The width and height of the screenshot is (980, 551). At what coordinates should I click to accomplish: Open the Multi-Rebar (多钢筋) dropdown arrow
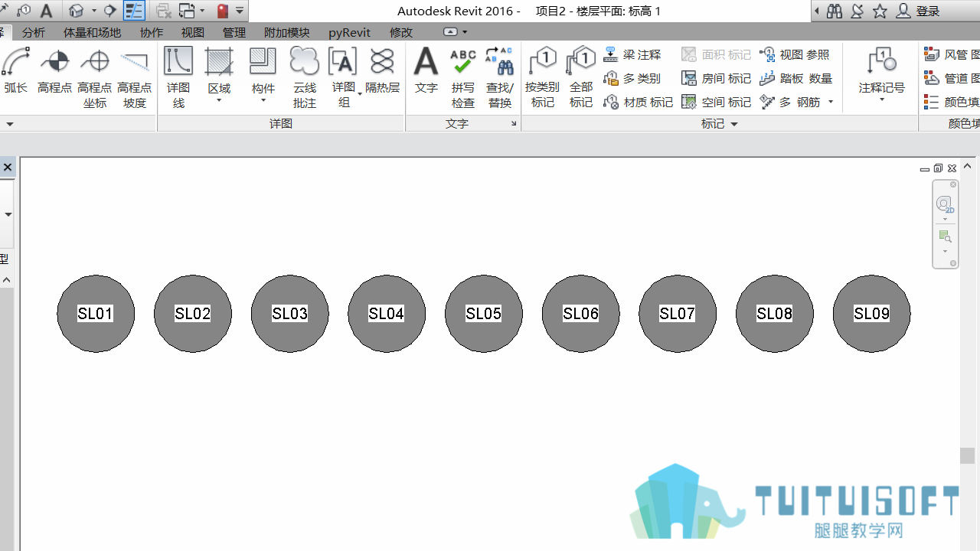(831, 102)
